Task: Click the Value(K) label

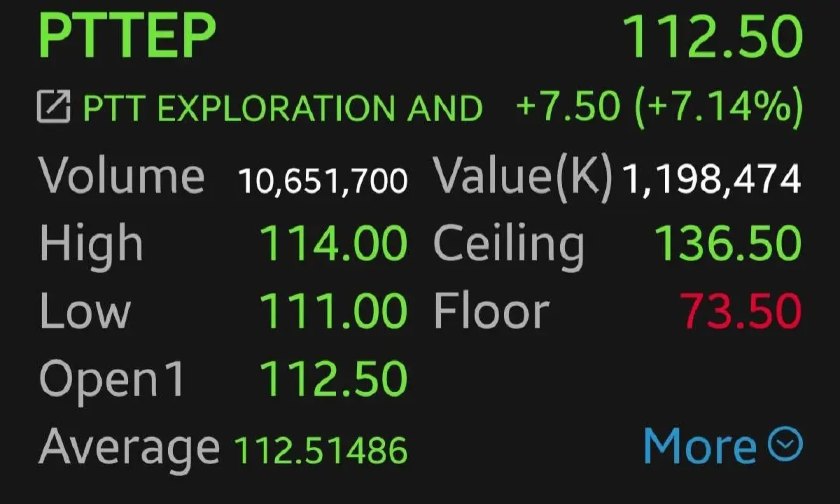Action: [523, 176]
